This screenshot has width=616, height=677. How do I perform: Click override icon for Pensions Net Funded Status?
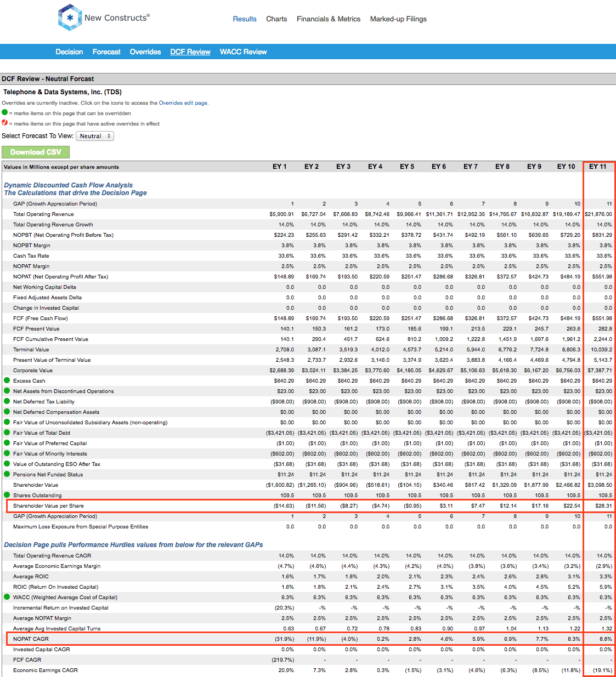[7, 474]
